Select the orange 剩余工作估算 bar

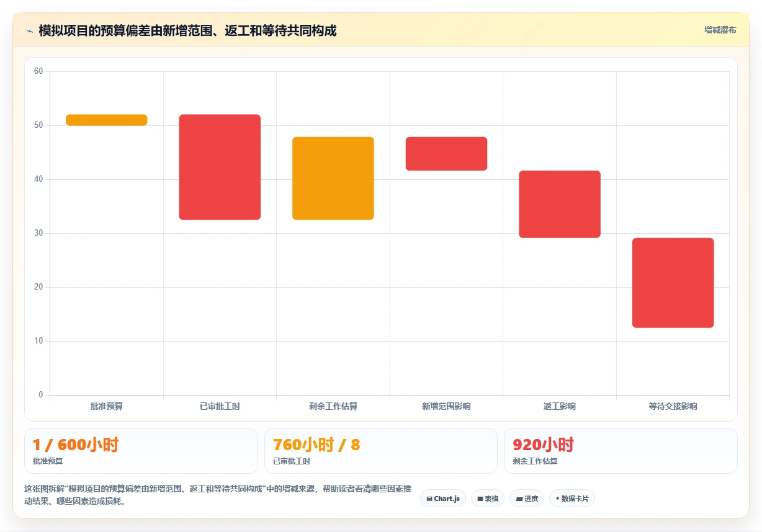pos(333,179)
